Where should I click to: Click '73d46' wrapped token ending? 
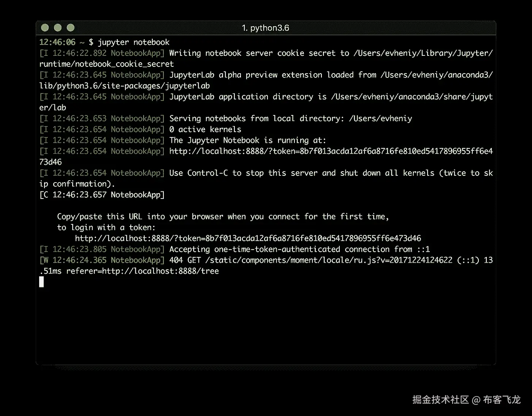tap(50, 162)
